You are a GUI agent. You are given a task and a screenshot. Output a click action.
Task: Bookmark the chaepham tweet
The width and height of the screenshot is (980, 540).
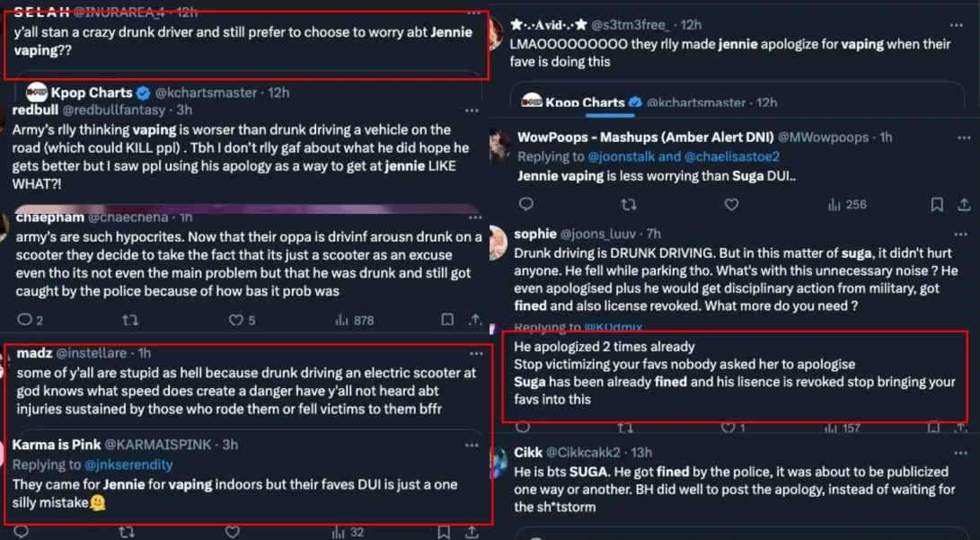(x=446, y=320)
